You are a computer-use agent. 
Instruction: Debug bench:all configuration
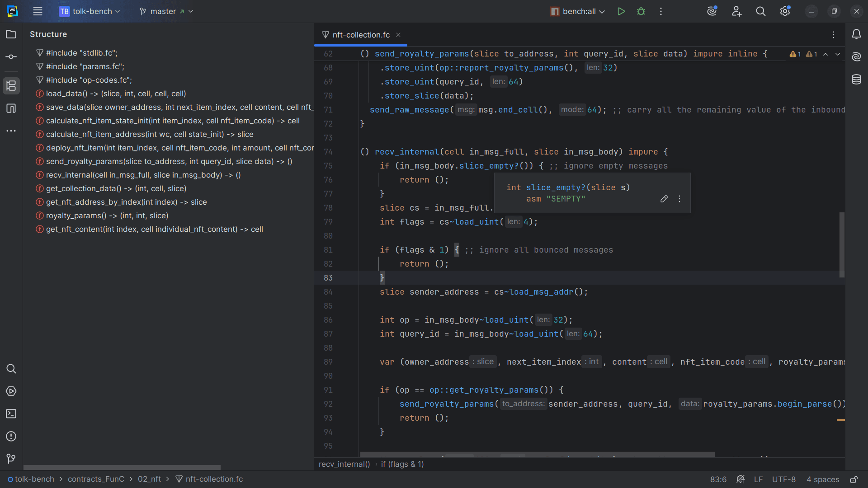641,11
